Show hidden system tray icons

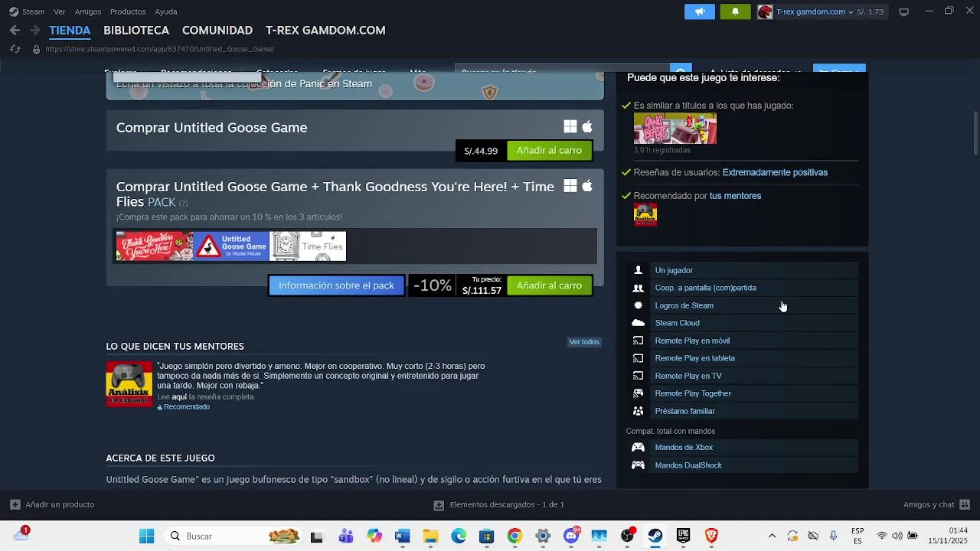tap(772, 536)
